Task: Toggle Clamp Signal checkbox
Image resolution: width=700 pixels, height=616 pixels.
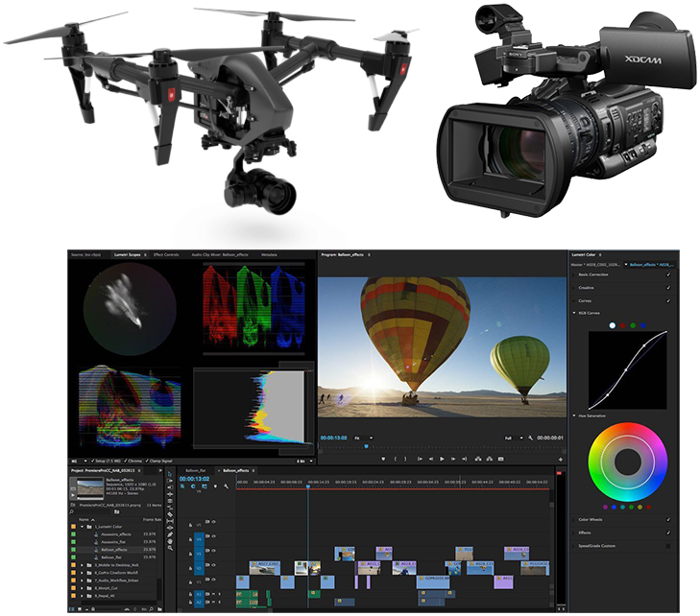Action: [147, 462]
